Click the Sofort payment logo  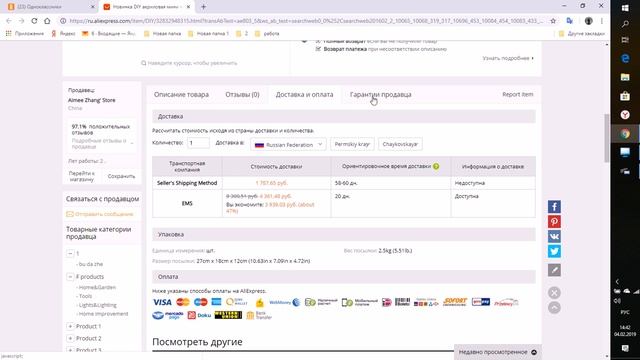coord(455,302)
